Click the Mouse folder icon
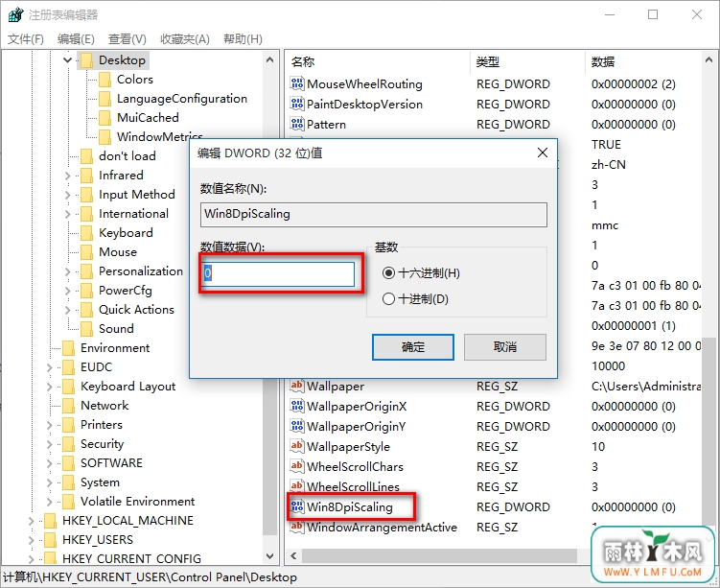This screenshot has width=720, height=588. click(x=87, y=252)
